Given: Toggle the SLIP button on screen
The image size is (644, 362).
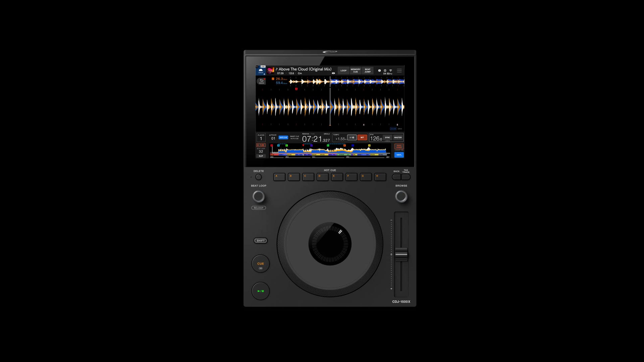Looking at the screenshot, I should pos(261,156).
